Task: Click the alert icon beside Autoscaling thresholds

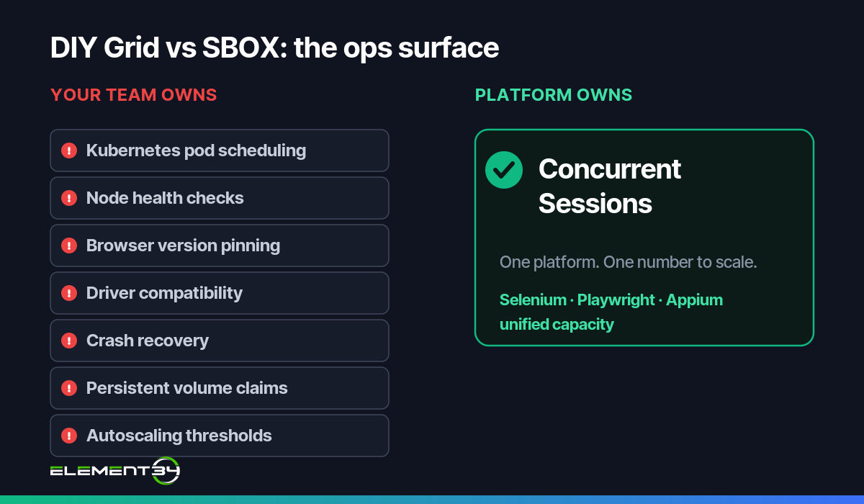Action: point(69,436)
